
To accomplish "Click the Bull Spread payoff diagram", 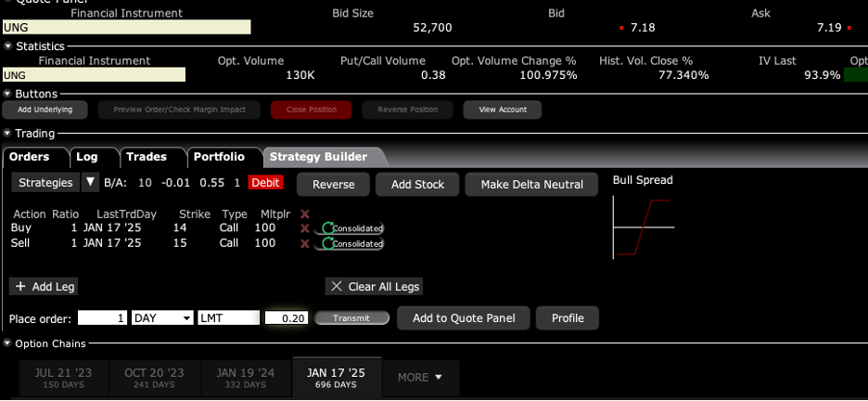I will click(x=644, y=227).
